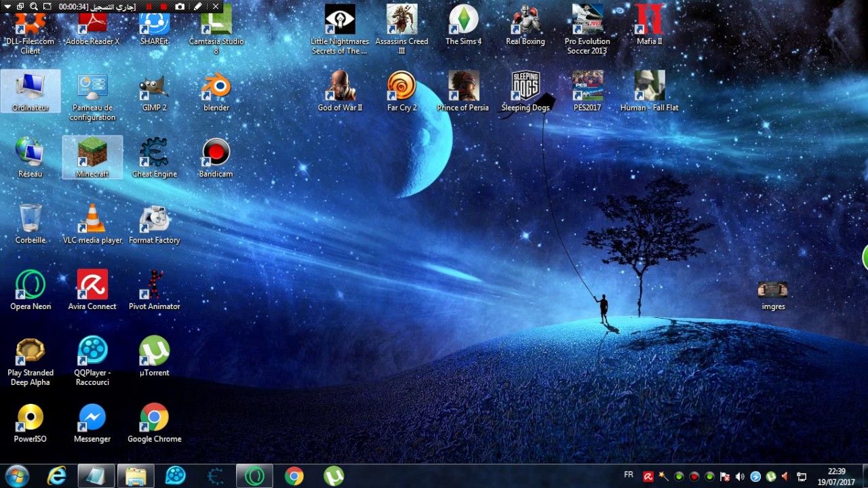Click the recorder magnifier zoom icon
The height and width of the screenshot is (488, 868).
point(34,7)
